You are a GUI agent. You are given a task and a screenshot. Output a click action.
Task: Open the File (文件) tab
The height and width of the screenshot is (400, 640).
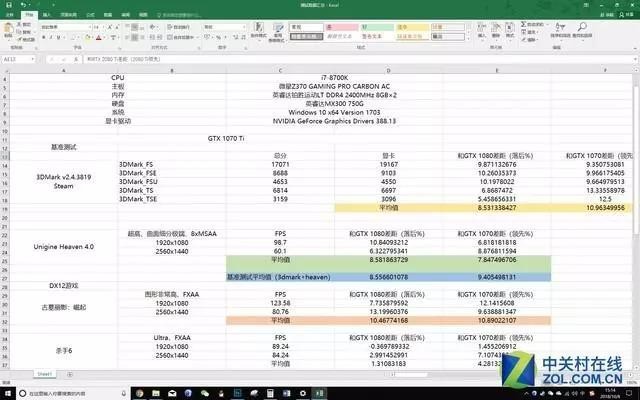coord(9,15)
